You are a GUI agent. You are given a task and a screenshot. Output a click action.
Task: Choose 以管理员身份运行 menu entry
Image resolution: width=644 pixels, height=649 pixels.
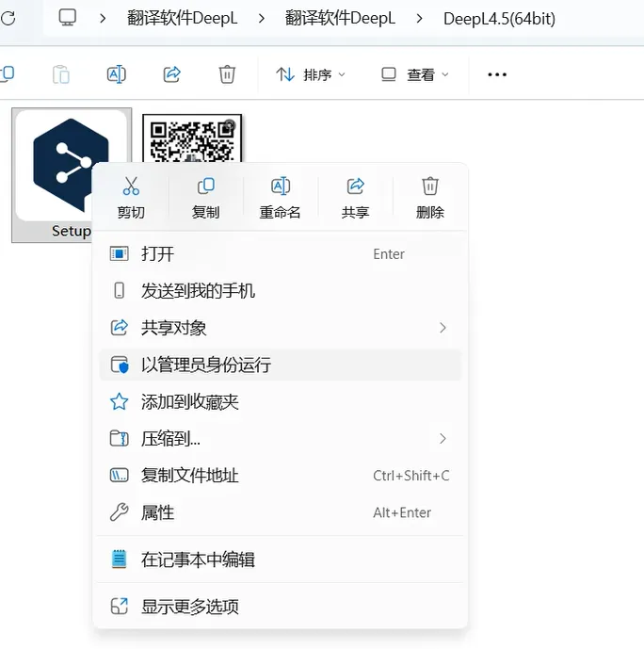[x=281, y=365]
